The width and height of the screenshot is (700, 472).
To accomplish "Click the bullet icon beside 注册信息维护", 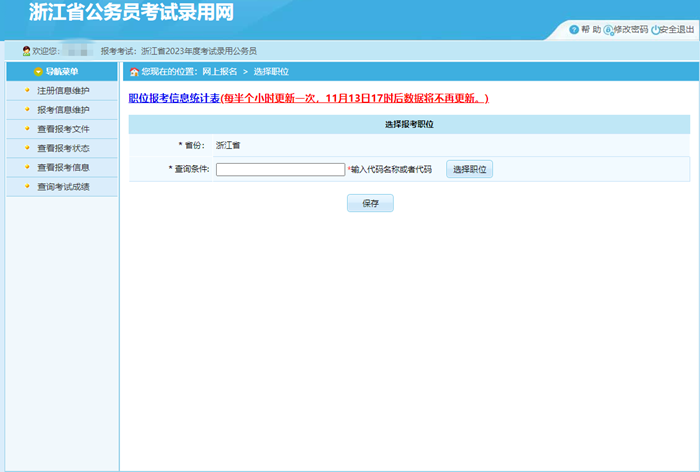I will pos(27,91).
